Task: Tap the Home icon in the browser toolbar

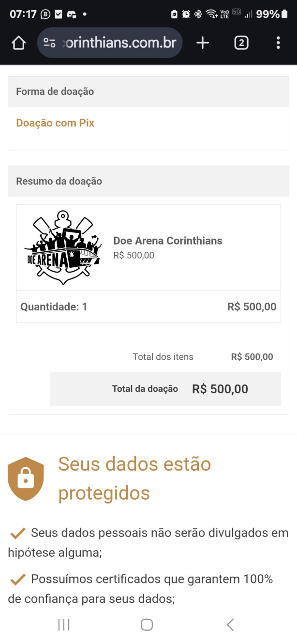Action: 18,43
